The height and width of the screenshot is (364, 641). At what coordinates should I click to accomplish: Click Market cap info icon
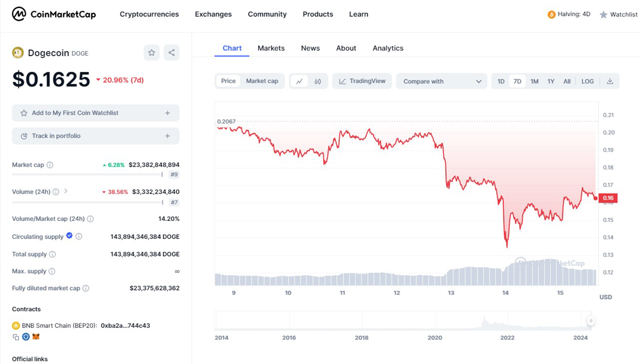[x=50, y=165]
